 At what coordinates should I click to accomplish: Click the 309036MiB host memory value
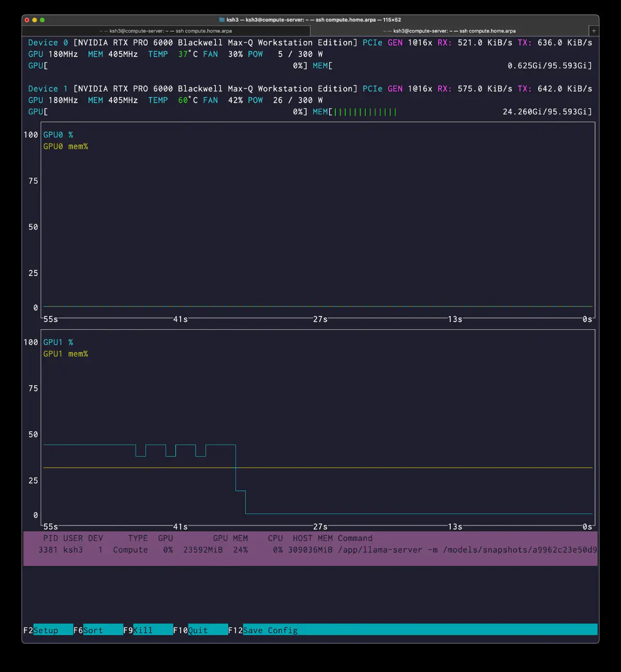pos(310,550)
